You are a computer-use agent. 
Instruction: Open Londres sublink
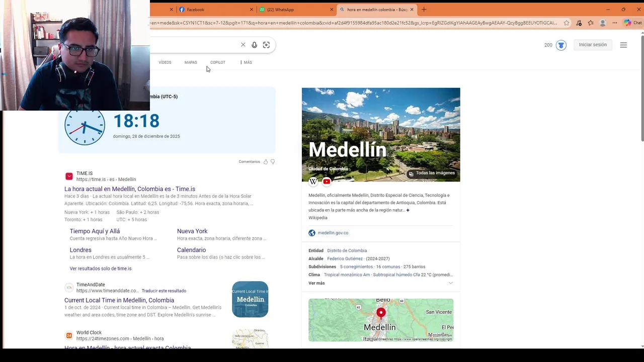80,250
